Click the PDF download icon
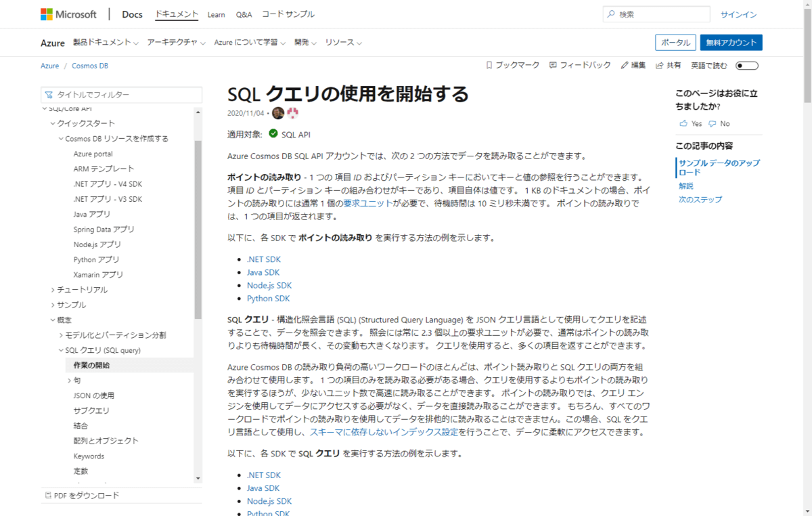 tap(47, 495)
